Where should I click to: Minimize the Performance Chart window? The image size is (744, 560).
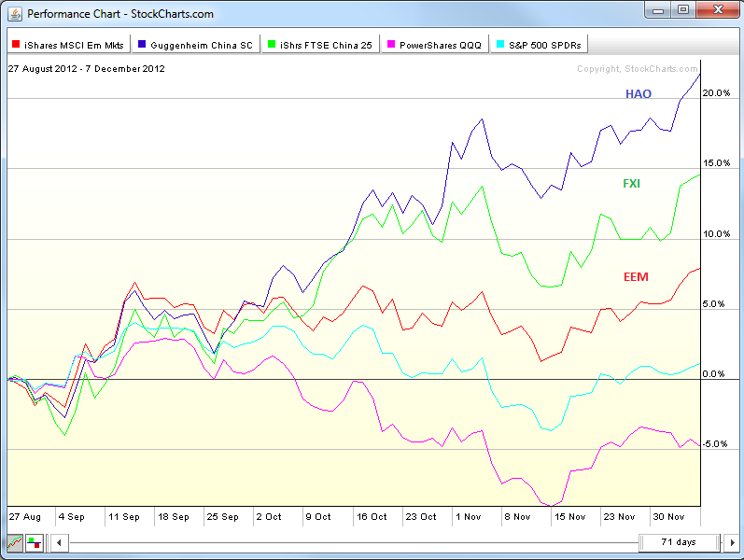click(657, 10)
